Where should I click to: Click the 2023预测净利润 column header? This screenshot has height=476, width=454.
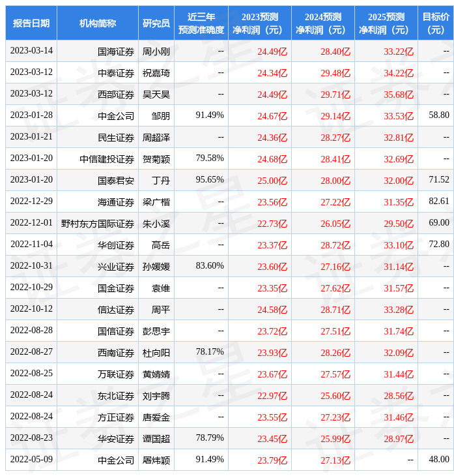point(260,23)
